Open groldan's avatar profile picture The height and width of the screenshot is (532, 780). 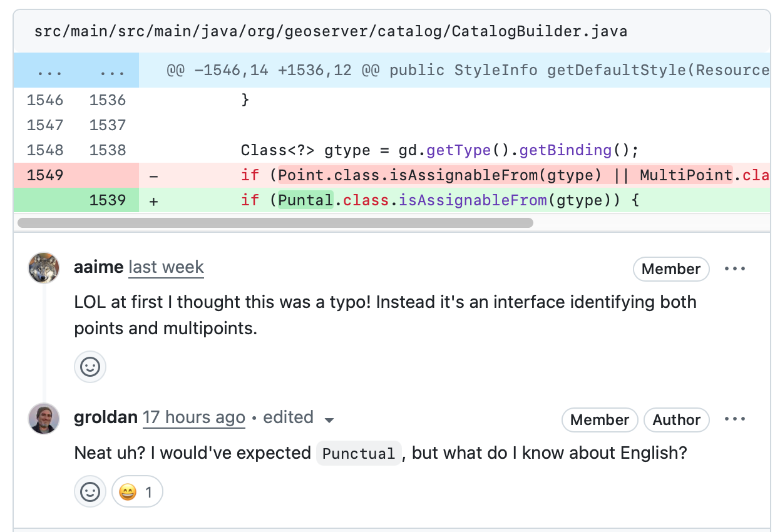44,419
